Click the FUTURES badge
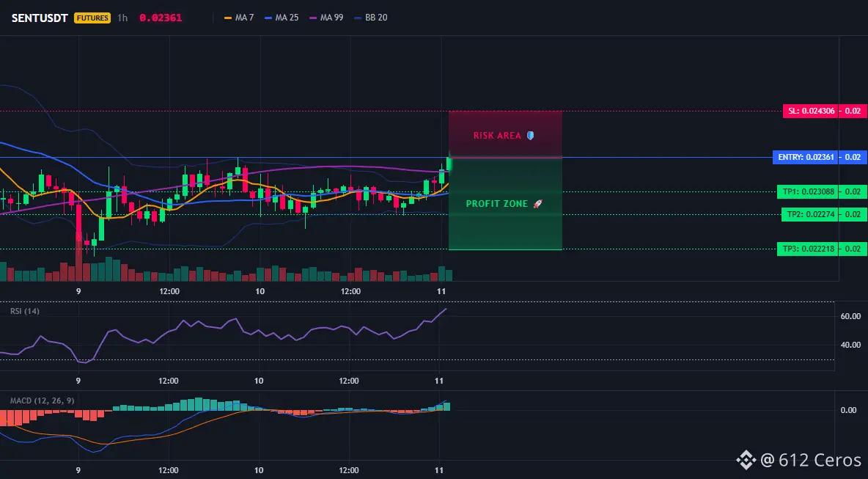The height and width of the screenshot is (479, 868). [x=92, y=18]
